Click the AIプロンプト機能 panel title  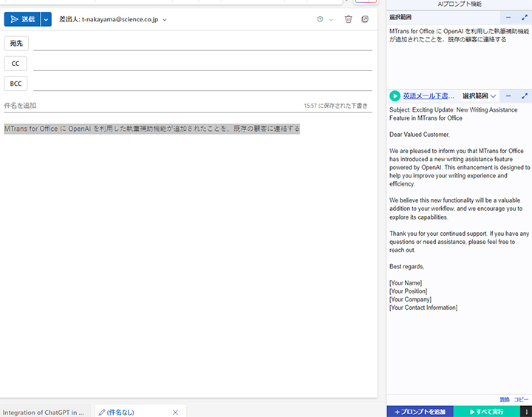pyautogui.click(x=460, y=4)
